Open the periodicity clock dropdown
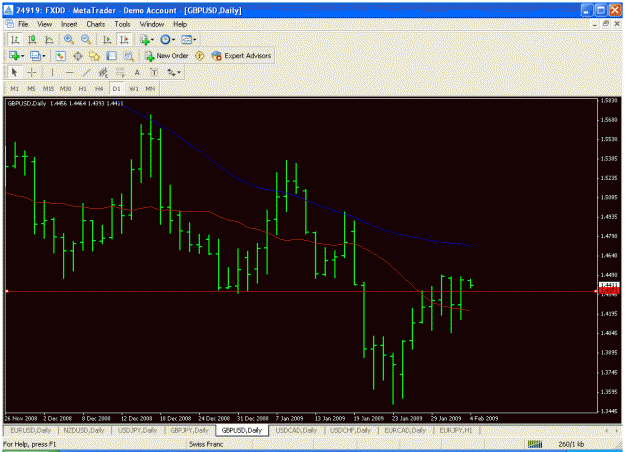The width and height of the screenshot is (625, 452). point(167,39)
